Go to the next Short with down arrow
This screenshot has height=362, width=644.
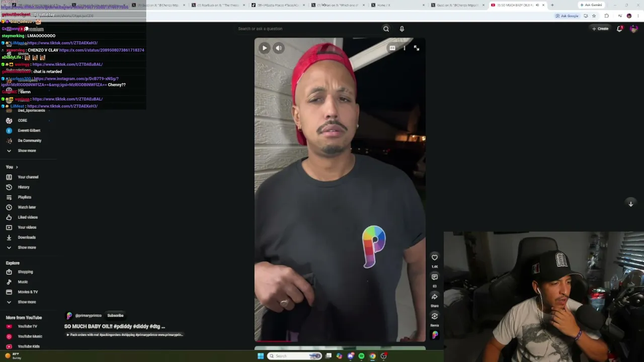pos(630,204)
